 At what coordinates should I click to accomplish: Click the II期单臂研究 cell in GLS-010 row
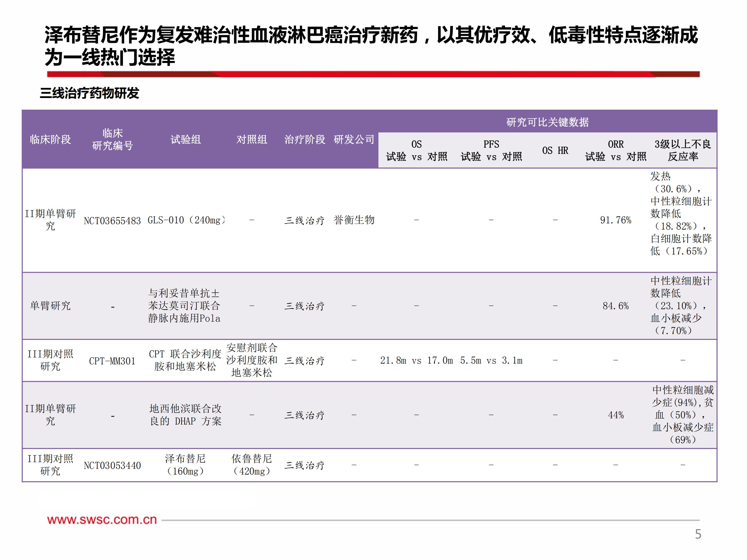(50, 220)
